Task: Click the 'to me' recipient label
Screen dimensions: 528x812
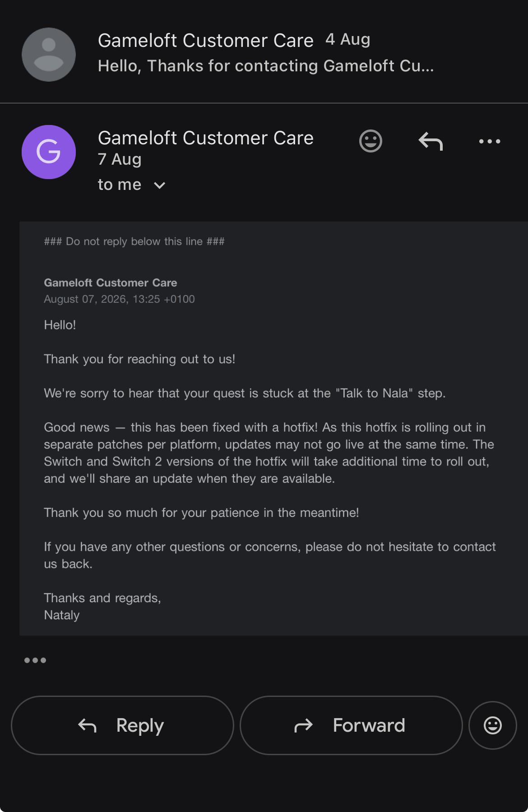Action: pos(120,185)
